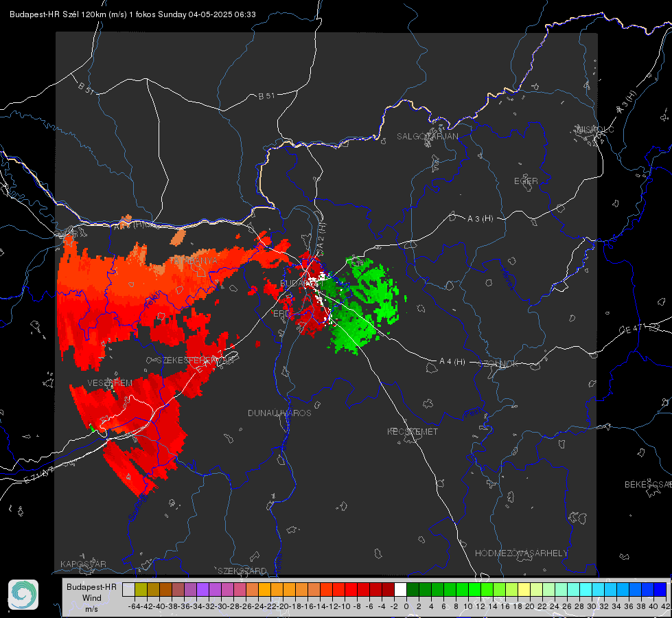Viewport: 672px width, 618px height.
Task: Click the ÉRD town label
Action: click(x=281, y=314)
